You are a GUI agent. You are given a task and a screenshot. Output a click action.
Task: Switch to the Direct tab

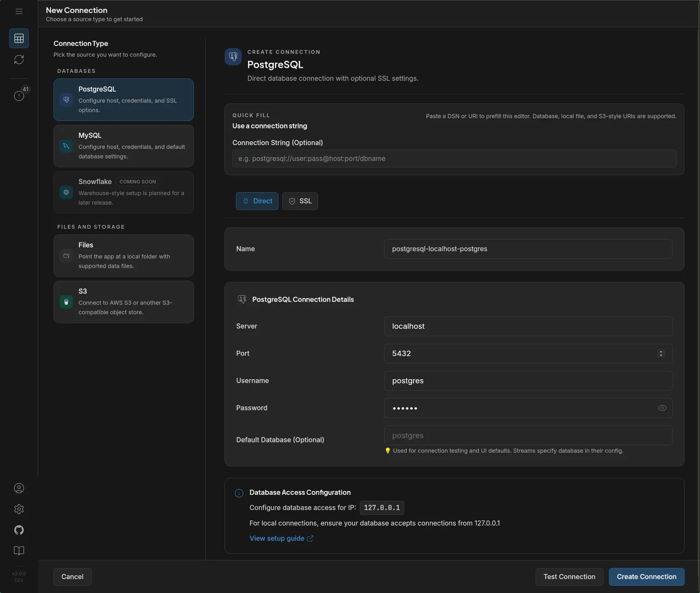point(257,201)
